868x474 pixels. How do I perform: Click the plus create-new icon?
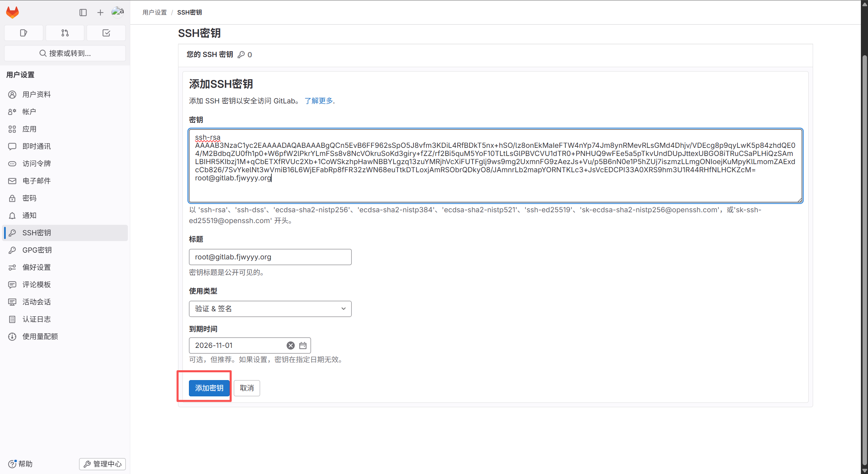pyautogui.click(x=100, y=13)
